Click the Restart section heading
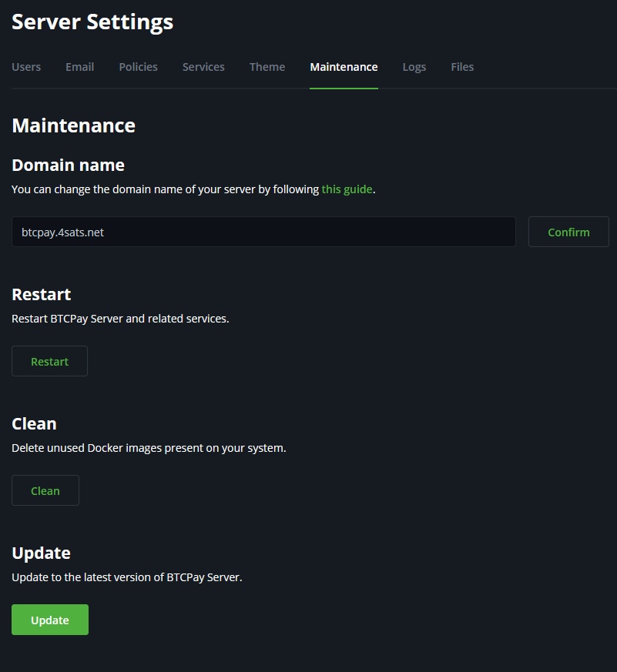Viewport: 617px width, 672px height. [41, 294]
